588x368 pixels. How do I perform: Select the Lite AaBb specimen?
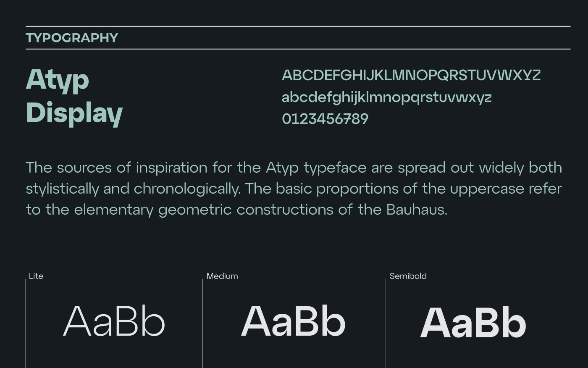[x=114, y=322]
